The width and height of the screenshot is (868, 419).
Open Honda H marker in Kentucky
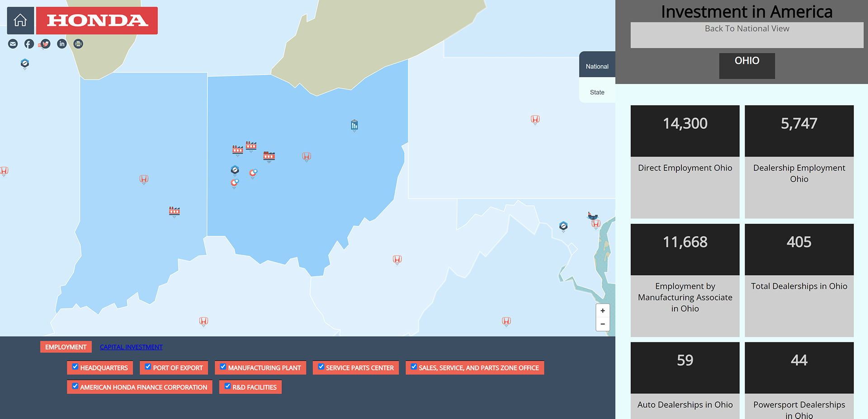click(203, 321)
